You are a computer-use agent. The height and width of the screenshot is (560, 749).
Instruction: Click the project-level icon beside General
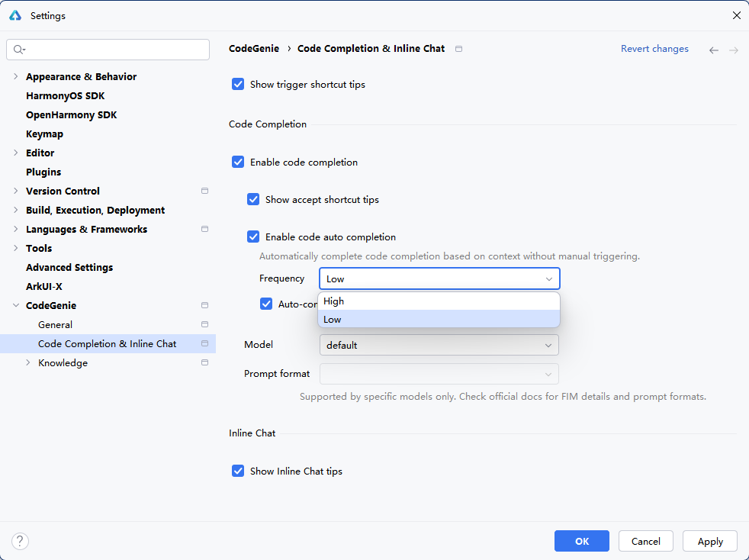(x=204, y=324)
